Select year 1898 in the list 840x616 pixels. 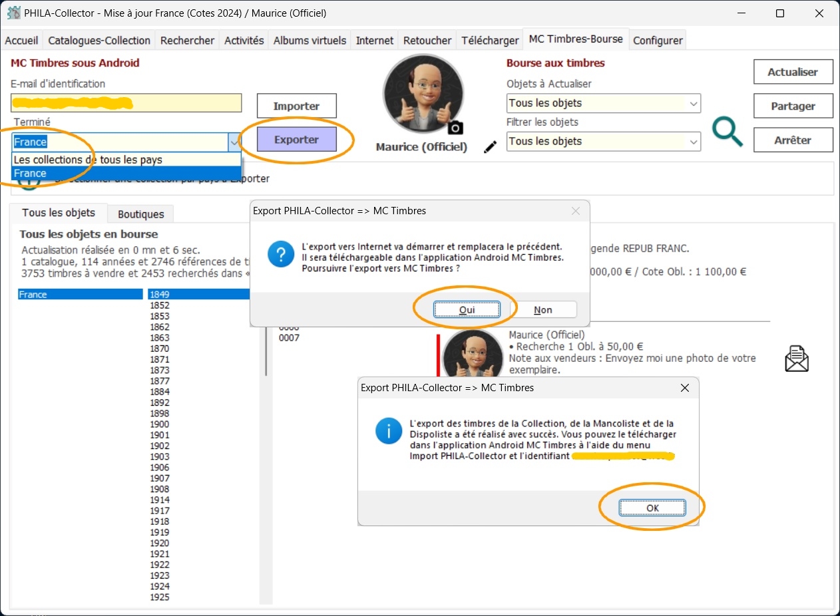tap(160, 413)
